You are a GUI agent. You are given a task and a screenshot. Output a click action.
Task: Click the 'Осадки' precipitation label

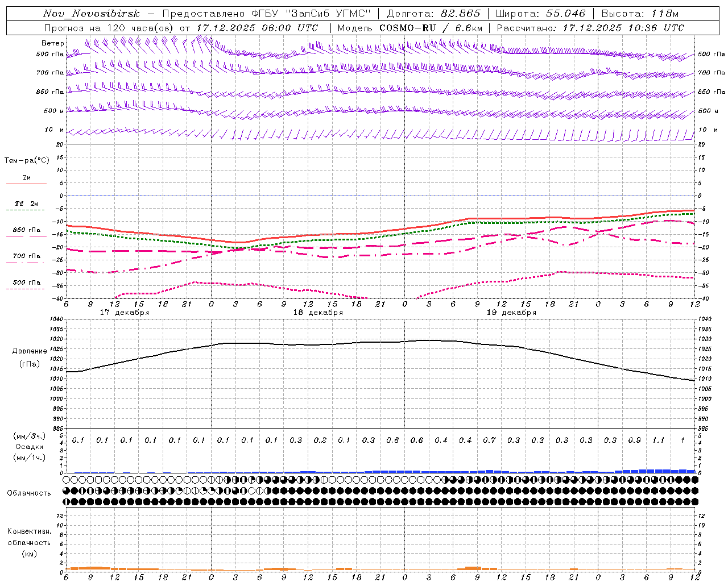[x=30, y=447]
